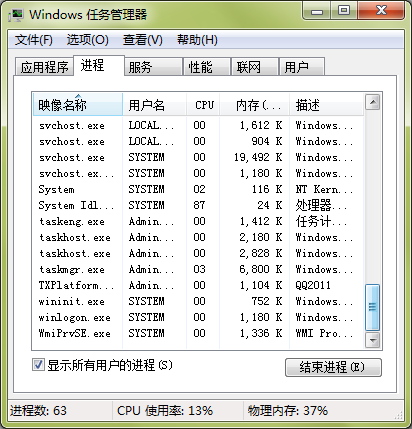Click the 结束进程(E) button
This screenshot has width=412, height=429.
pos(333,367)
